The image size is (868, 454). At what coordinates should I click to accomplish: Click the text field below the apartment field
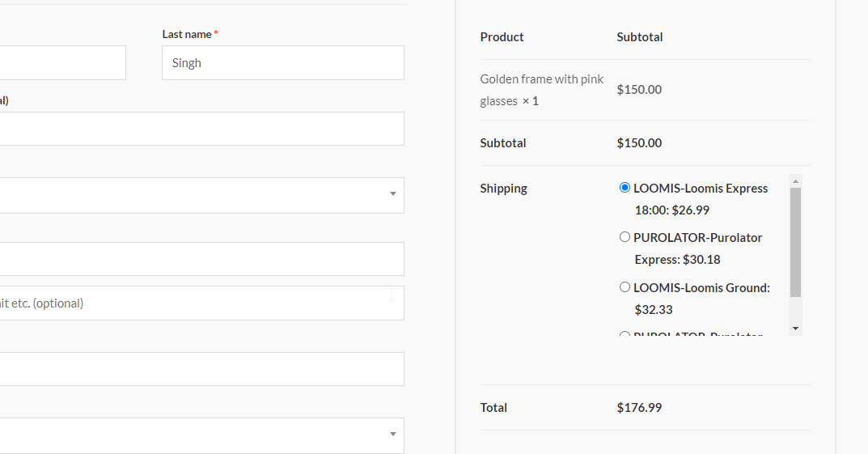pyautogui.click(x=202, y=369)
